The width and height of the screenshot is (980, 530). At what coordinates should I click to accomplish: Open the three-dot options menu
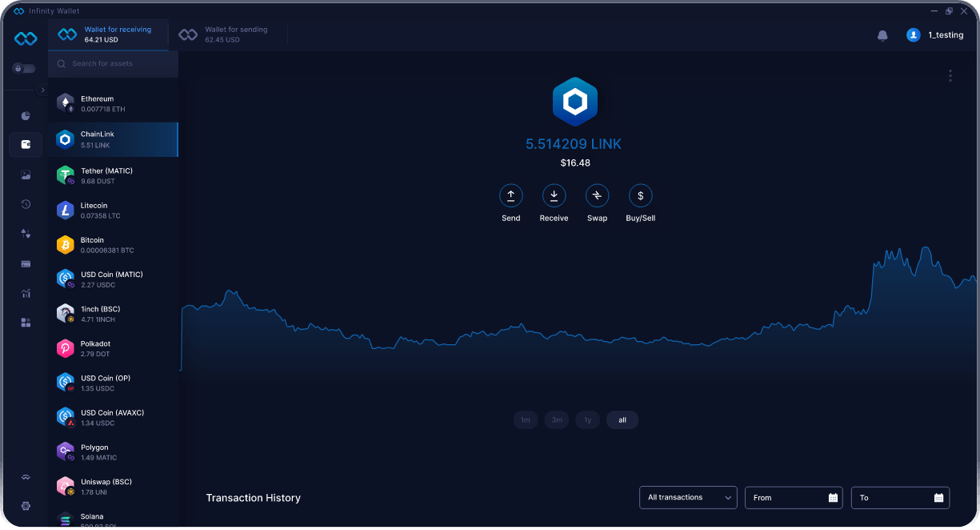(950, 75)
